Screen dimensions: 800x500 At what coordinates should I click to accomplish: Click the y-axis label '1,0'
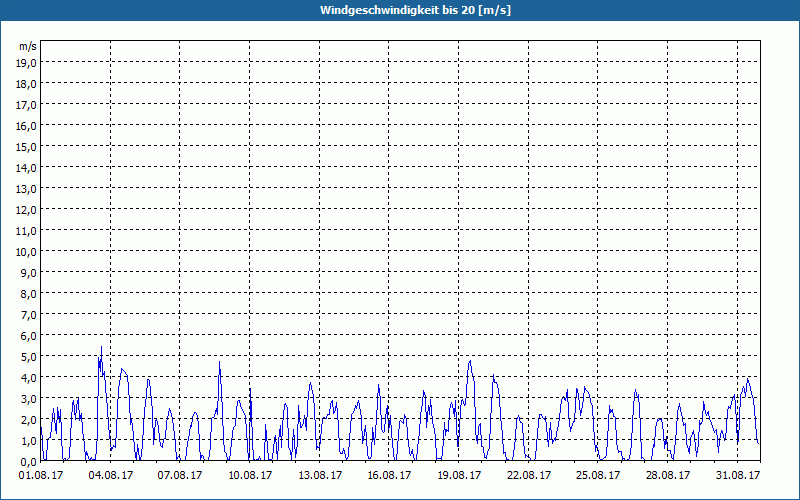[x=29, y=441]
